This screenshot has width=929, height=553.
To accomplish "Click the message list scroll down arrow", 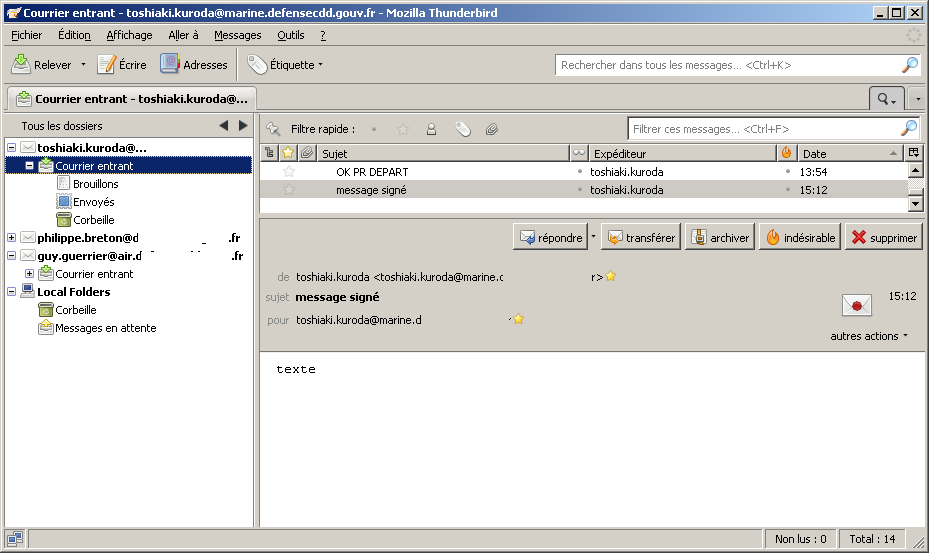I will 914,204.
